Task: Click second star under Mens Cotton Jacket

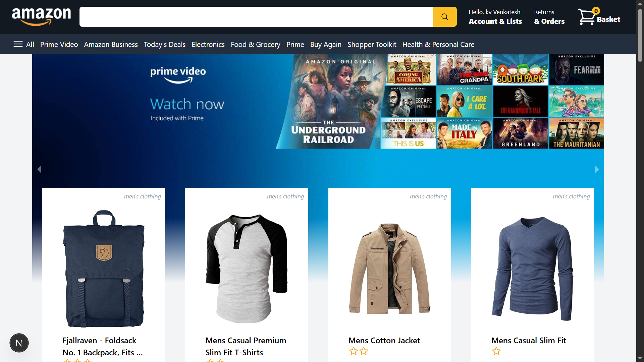Action: tap(364, 351)
